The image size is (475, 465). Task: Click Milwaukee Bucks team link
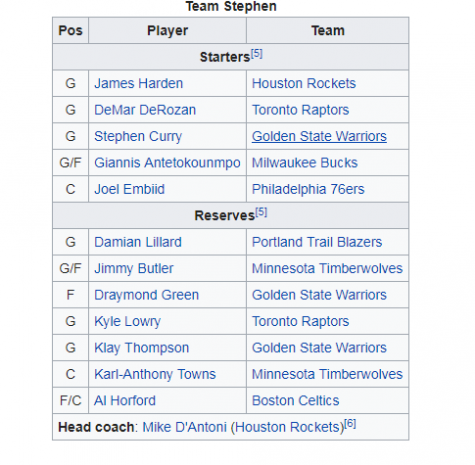[305, 163]
